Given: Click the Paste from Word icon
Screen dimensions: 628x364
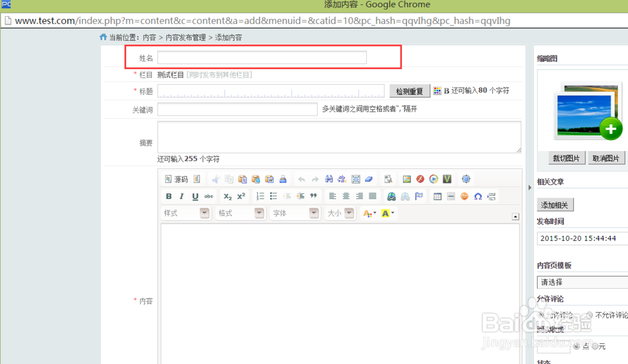Looking at the screenshot, I should 269,179.
